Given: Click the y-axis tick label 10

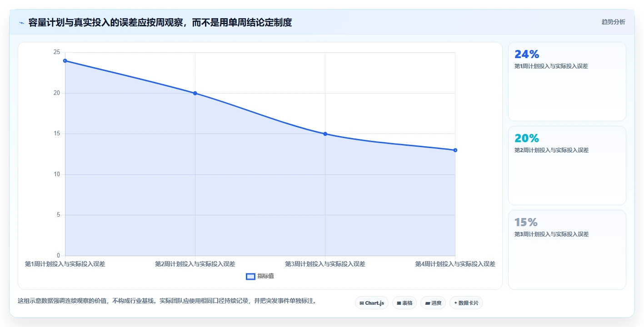Looking at the screenshot, I should click(57, 174).
